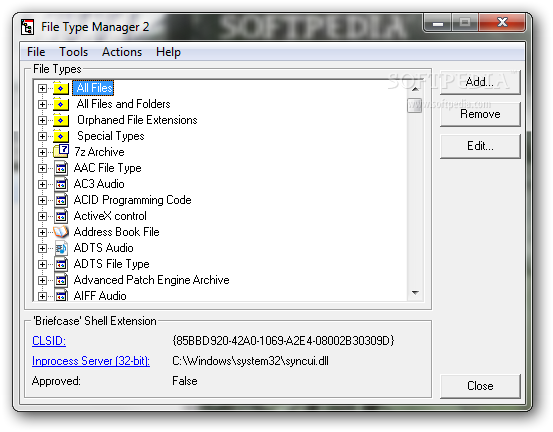This screenshot has height=432, width=553.
Task: Expand the ACID Programming Code node
Action: [x=42, y=200]
